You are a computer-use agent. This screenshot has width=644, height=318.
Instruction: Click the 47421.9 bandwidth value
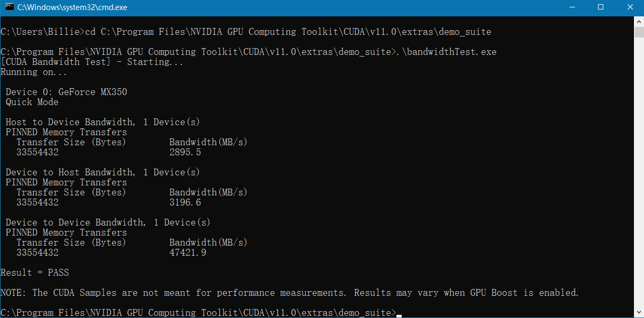point(187,252)
